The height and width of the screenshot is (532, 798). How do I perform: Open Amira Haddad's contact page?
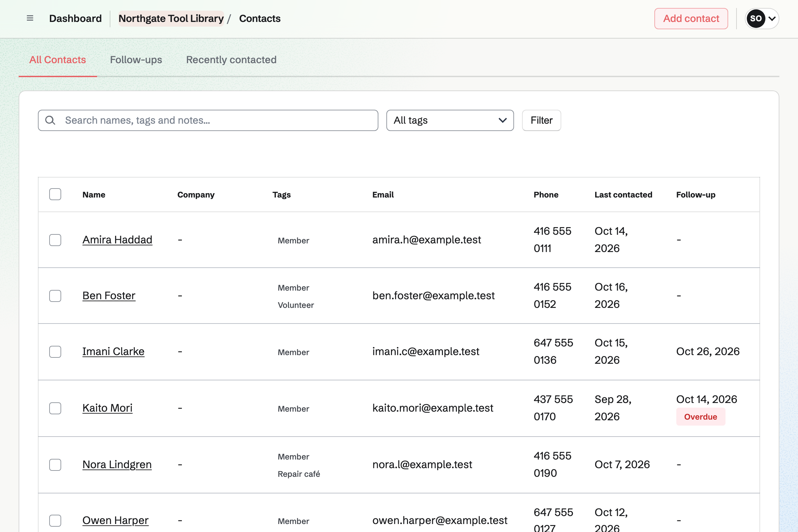117,240
